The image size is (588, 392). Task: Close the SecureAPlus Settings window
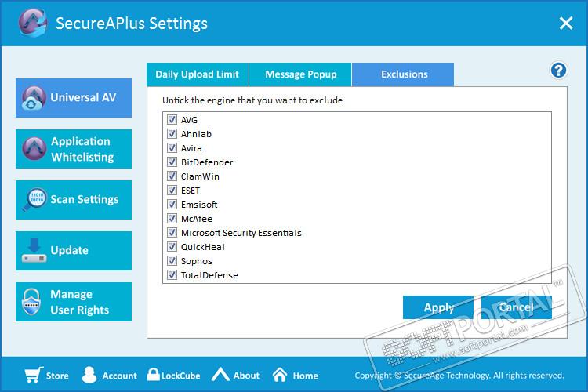pyautogui.click(x=566, y=23)
